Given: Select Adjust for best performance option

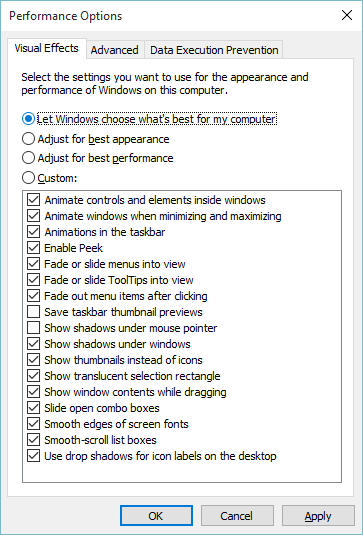Looking at the screenshot, I should click(x=28, y=158).
